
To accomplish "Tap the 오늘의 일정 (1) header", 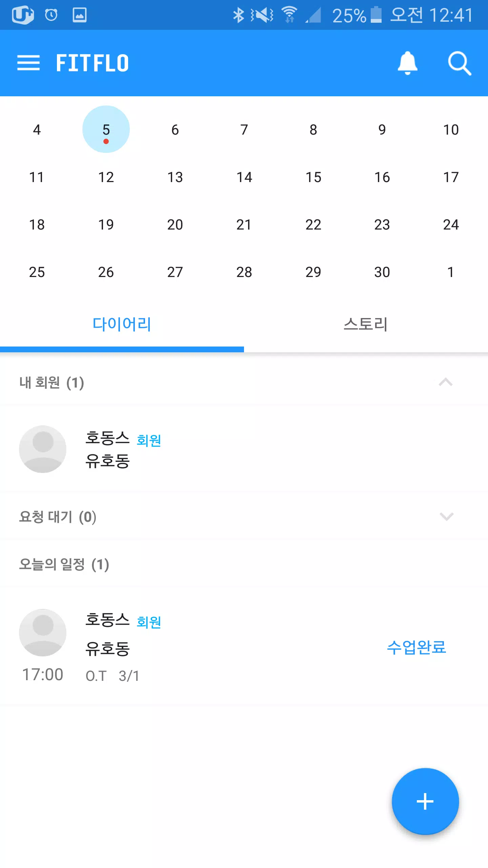I will click(x=64, y=564).
